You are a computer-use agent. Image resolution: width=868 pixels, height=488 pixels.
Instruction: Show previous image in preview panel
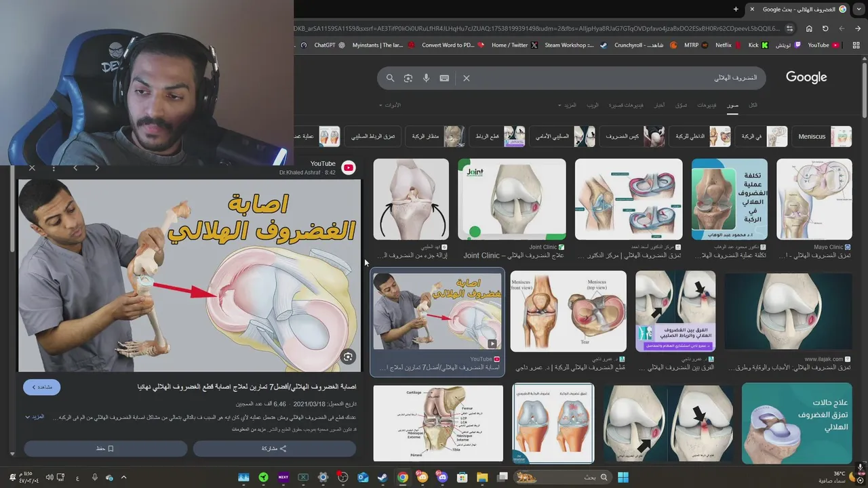click(97, 167)
